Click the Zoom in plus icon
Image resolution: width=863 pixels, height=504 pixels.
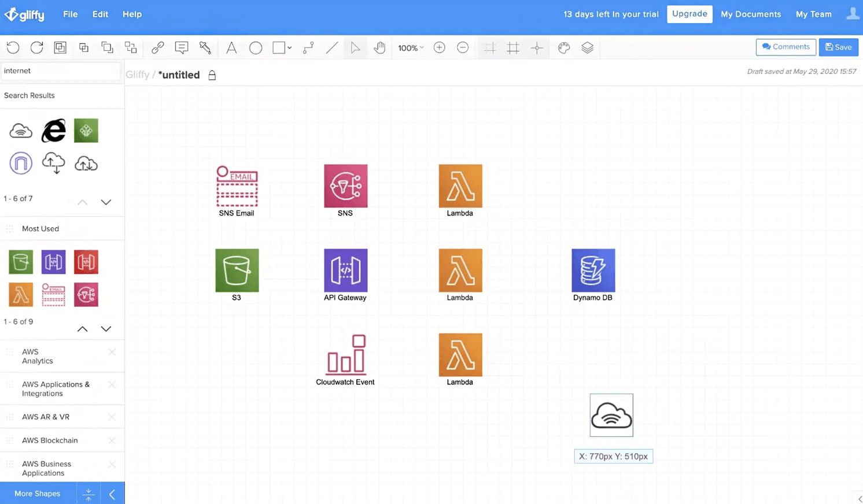(x=440, y=48)
